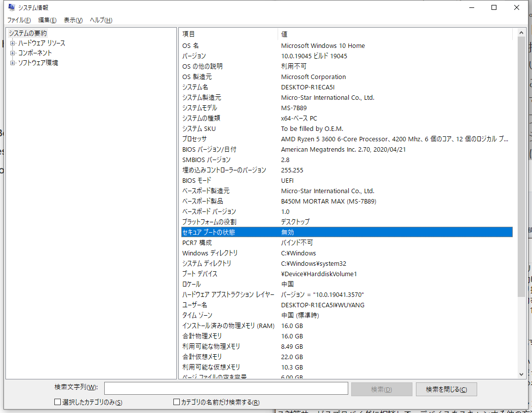Select システムの要約 in the tree

(28, 33)
